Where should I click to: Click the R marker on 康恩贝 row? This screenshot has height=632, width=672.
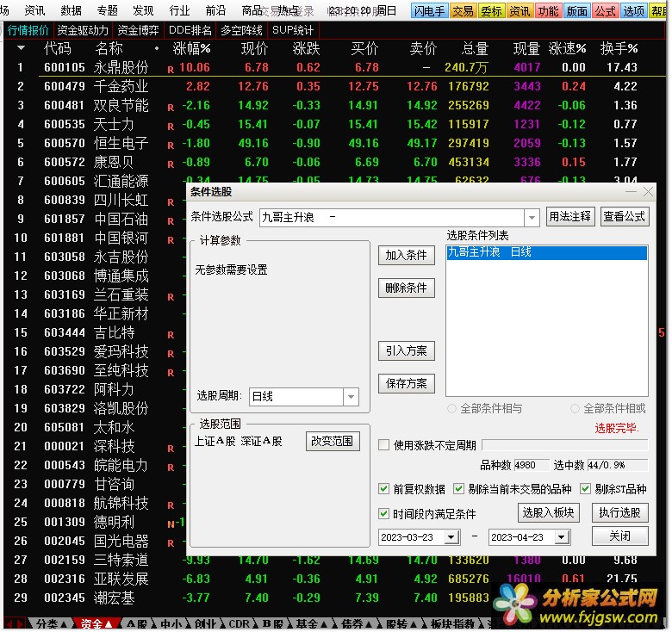[171, 164]
